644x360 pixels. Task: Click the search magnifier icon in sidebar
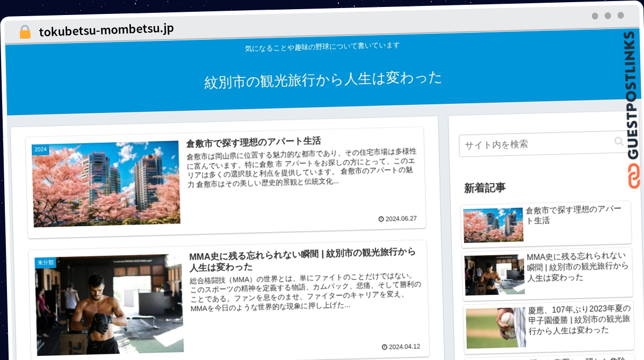(619, 141)
